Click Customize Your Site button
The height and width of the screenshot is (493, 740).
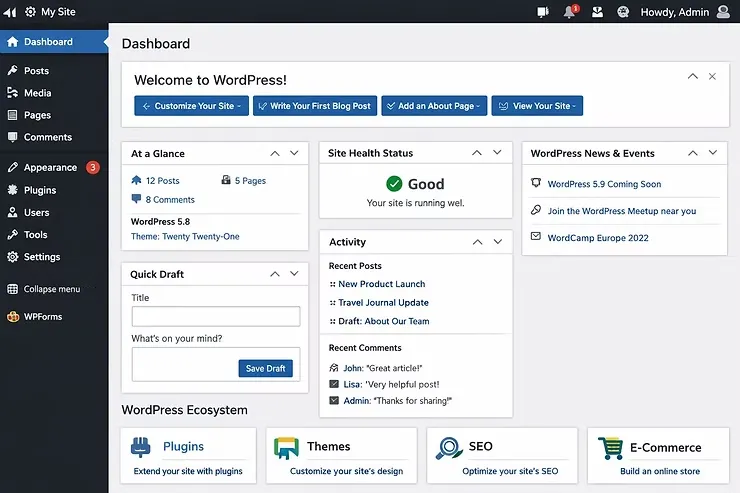(191, 106)
